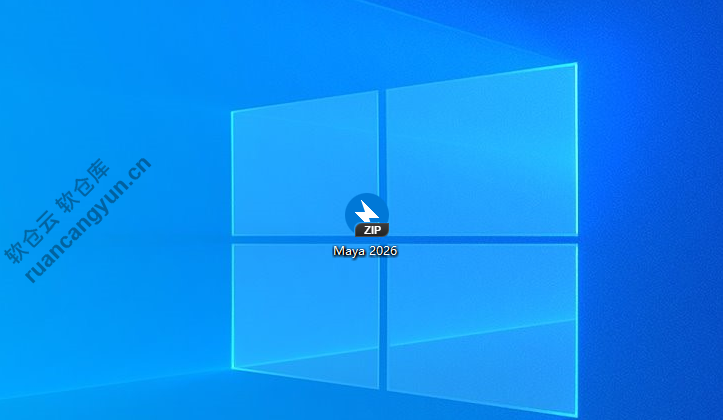Select the Maya 2026 ZIP archive icon

[366, 216]
